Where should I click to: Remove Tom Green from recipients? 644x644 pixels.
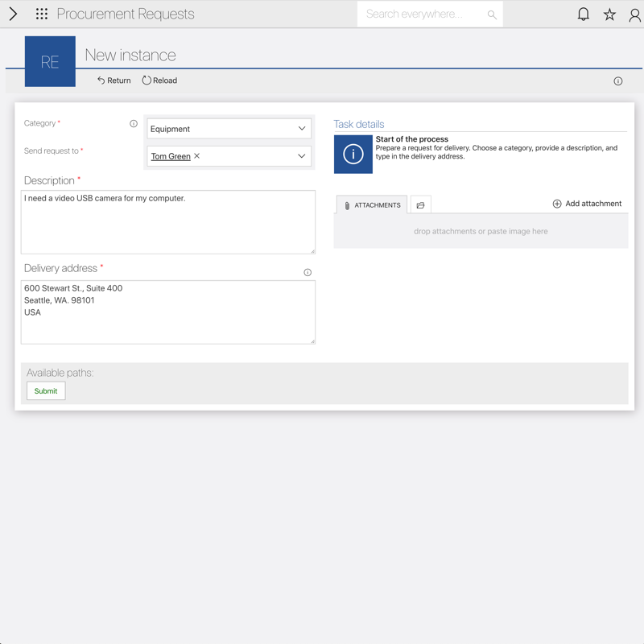197,156
